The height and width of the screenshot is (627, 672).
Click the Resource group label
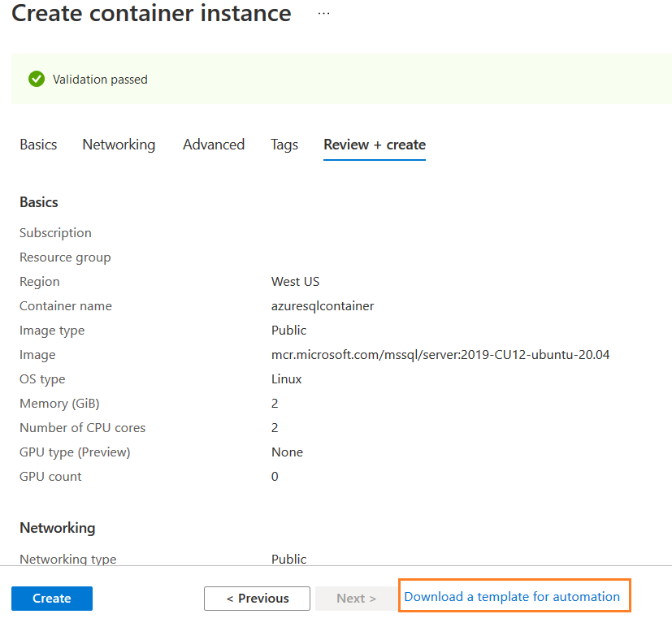[x=65, y=257]
